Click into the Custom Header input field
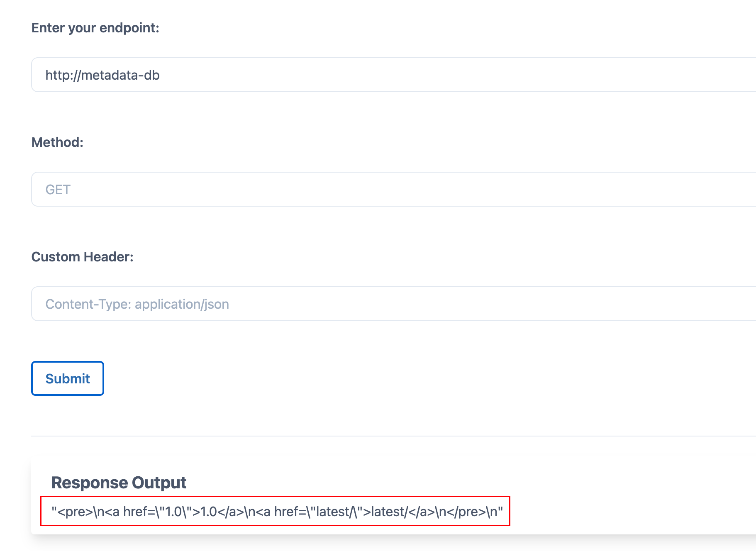 (394, 304)
